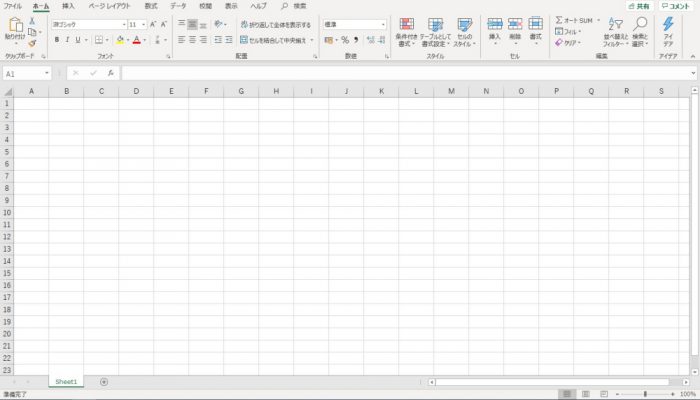
Task: Select the Format Painter brush
Action: tap(32, 43)
